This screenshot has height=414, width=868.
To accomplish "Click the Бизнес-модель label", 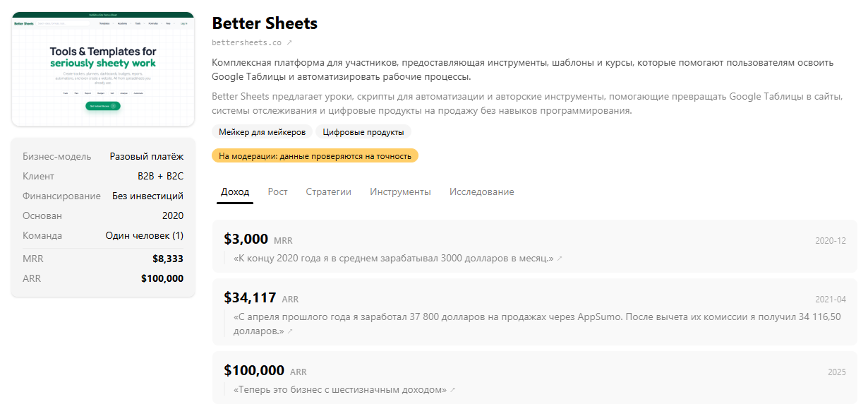I will [x=56, y=156].
